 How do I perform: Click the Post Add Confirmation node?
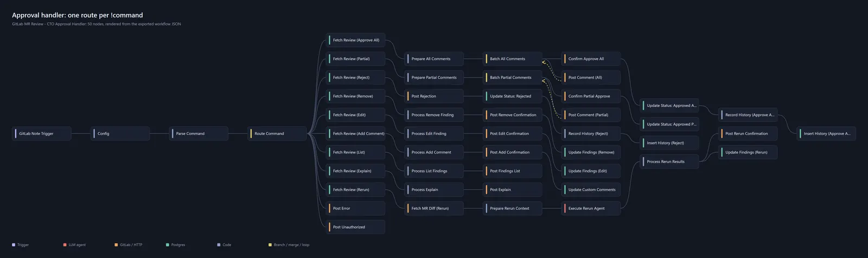point(513,152)
